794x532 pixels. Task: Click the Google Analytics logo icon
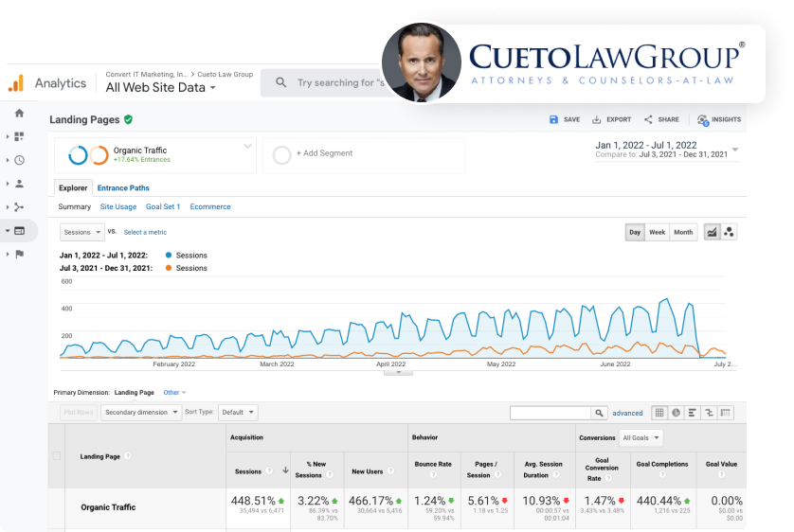click(x=16, y=83)
